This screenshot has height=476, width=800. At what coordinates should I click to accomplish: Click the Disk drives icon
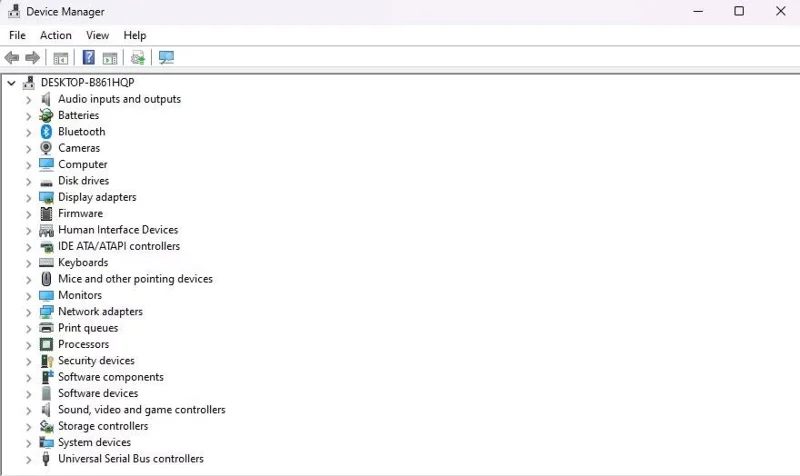tap(46, 182)
